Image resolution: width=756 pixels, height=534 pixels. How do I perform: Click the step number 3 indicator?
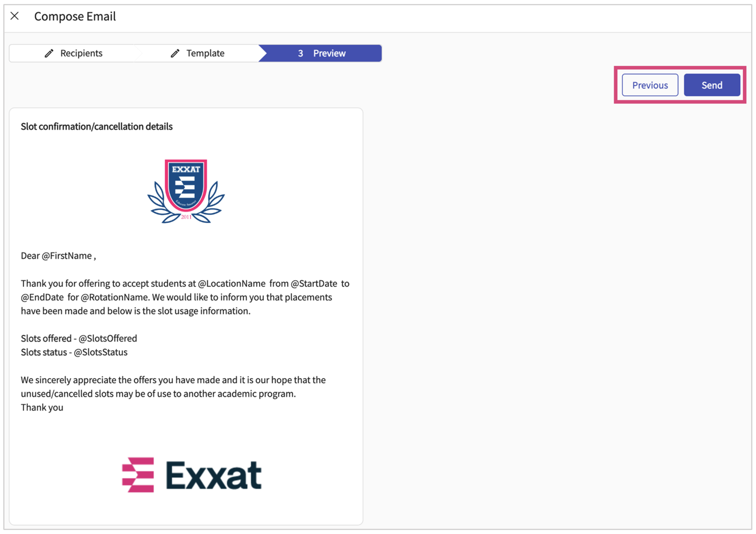[x=300, y=53]
